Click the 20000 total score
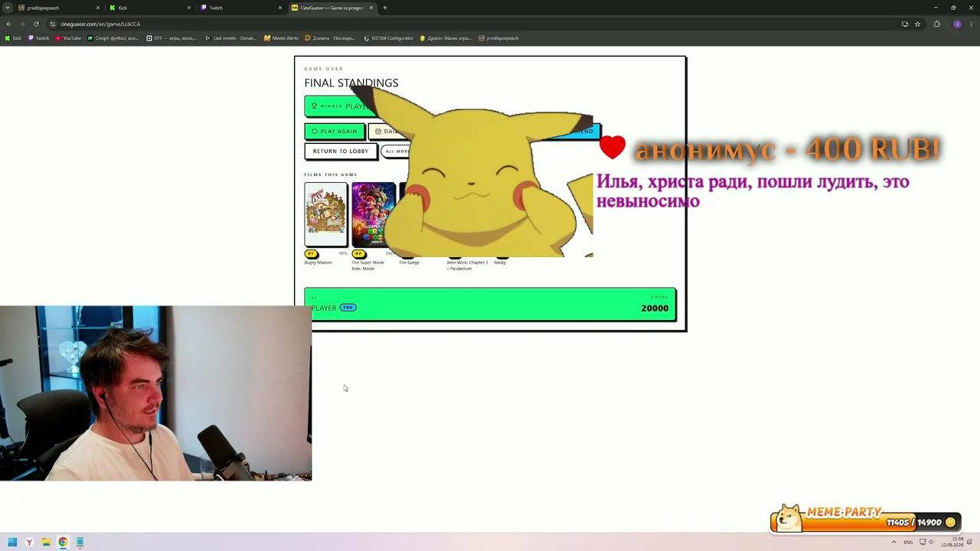The image size is (980, 551). [655, 308]
